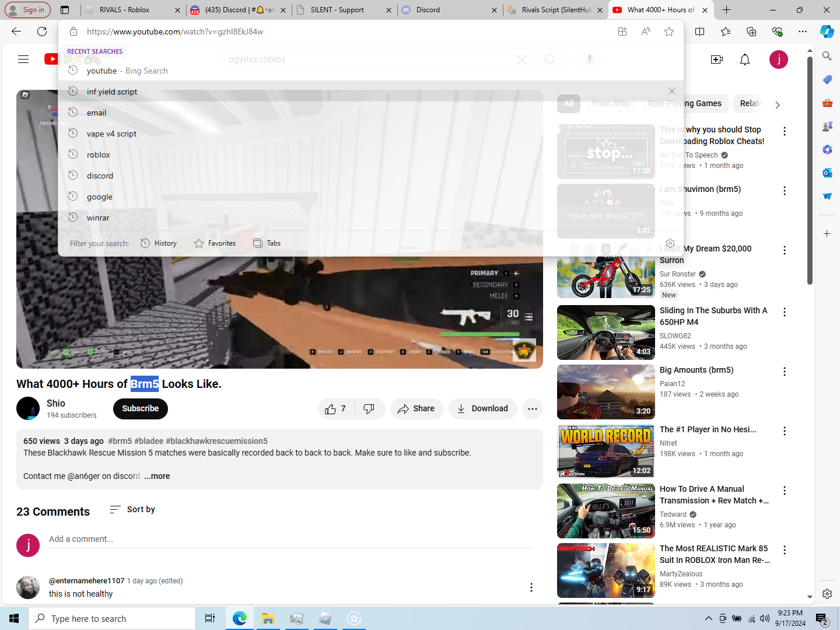
Task: Like the video with thumbs up
Action: 335,409
